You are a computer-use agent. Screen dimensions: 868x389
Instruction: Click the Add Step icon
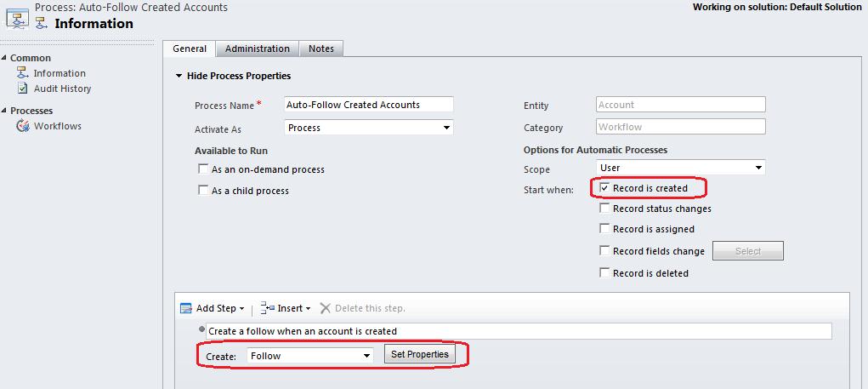[186, 308]
